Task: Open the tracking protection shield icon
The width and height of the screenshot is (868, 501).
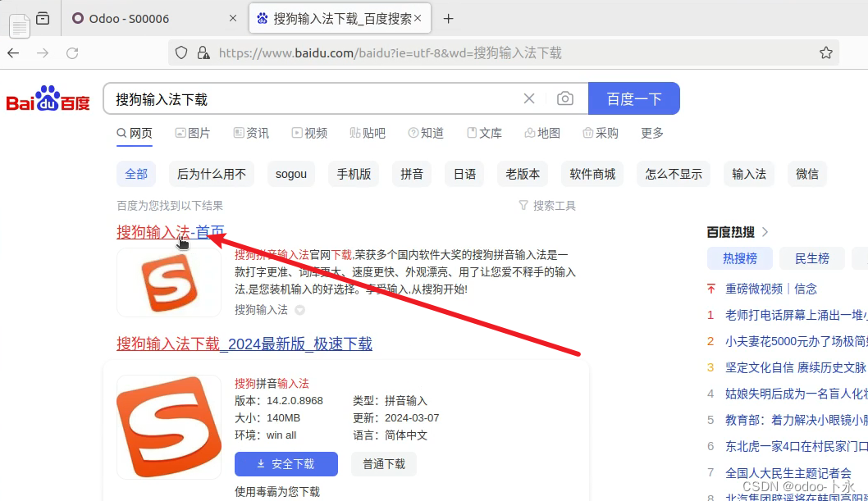Action: coord(181,52)
